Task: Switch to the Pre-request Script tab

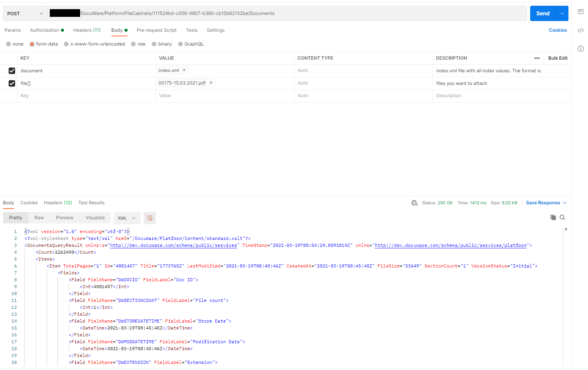Action: tap(156, 30)
